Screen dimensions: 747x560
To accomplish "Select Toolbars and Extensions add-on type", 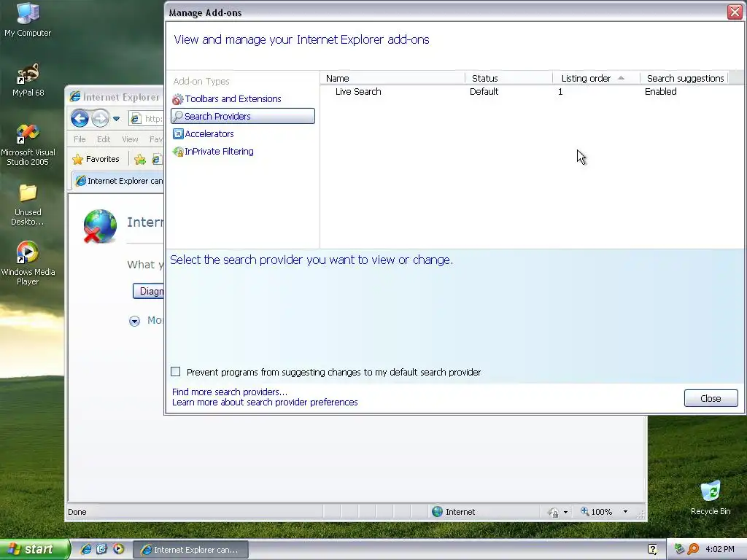I will pos(227,98).
